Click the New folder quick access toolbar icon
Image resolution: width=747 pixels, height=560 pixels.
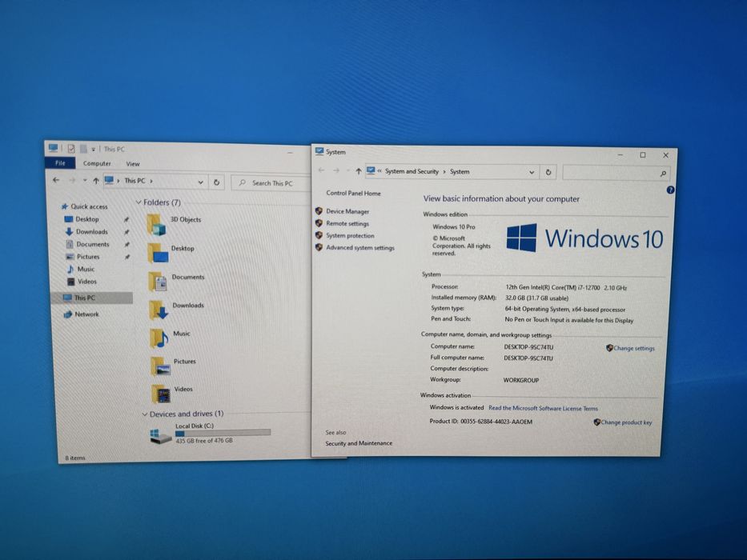coord(83,149)
